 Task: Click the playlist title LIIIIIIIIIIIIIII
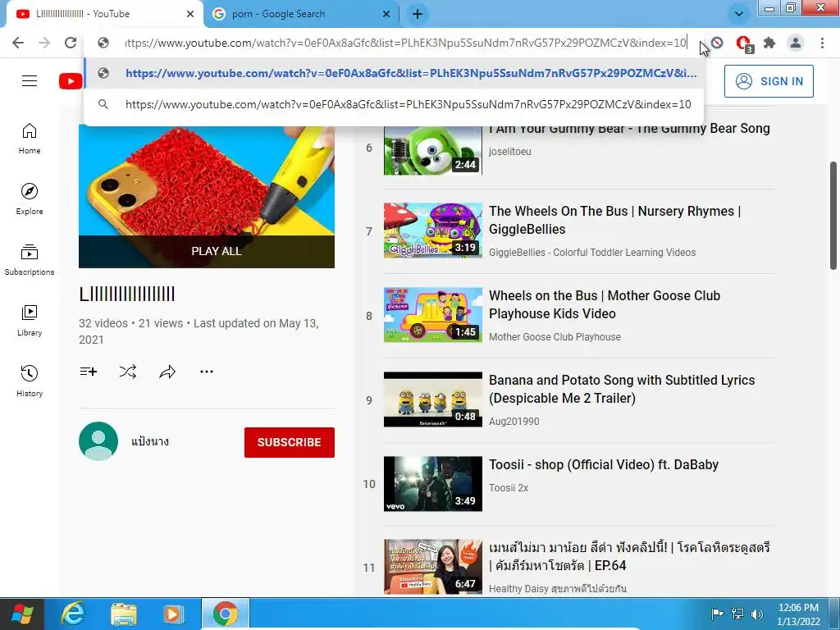tap(127, 294)
